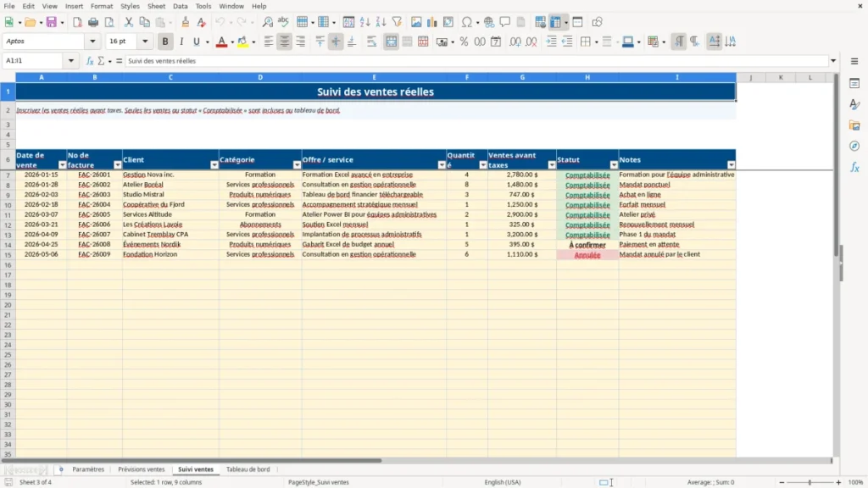Toggle Underline formatting
This screenshot has width=868, height=488.
[196, 42]
